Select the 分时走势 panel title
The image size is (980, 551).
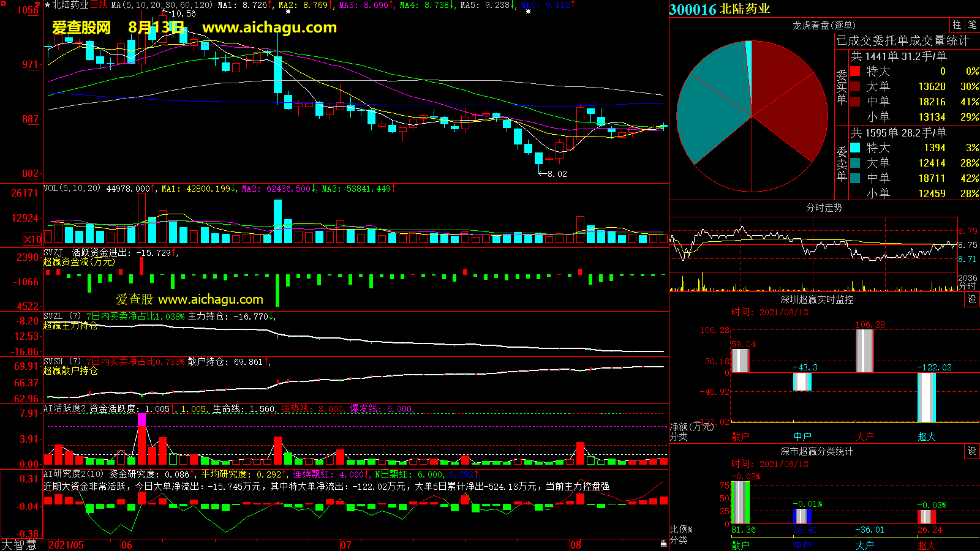pos(824,208)
